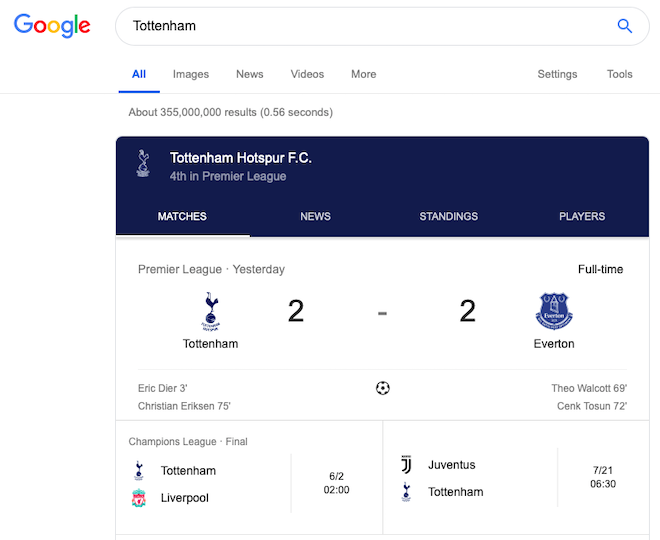Switch to the PLAYERS tab
Viewport: 660px width, 540px height.
coord(581,216)
